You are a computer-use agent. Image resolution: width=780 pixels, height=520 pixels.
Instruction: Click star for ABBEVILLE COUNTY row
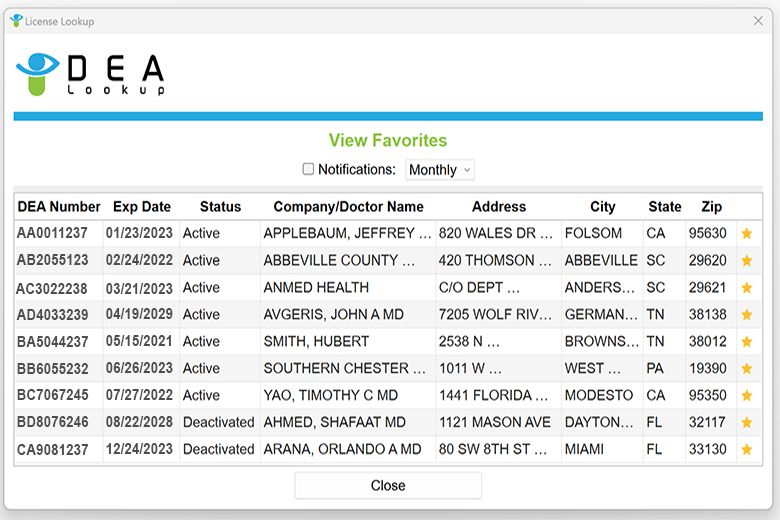coord(746,260)
